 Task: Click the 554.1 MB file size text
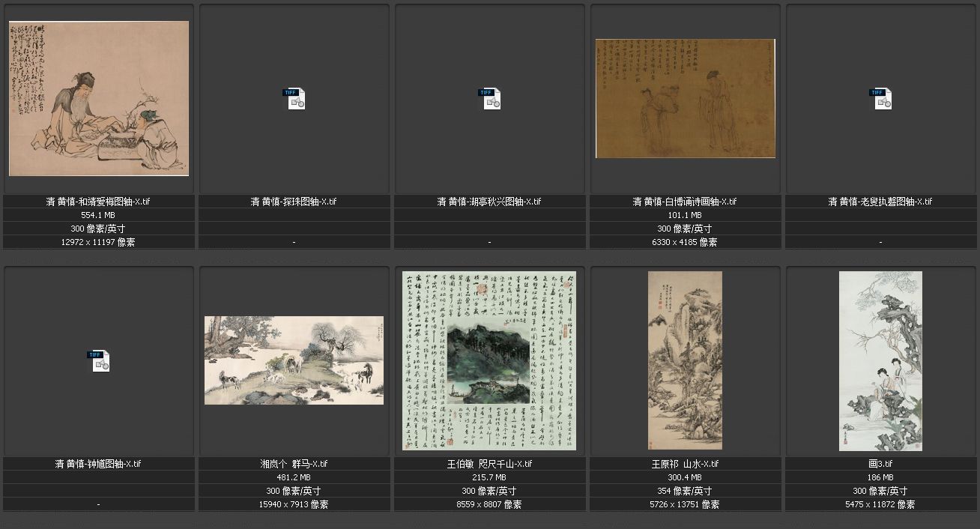point(99,215)
